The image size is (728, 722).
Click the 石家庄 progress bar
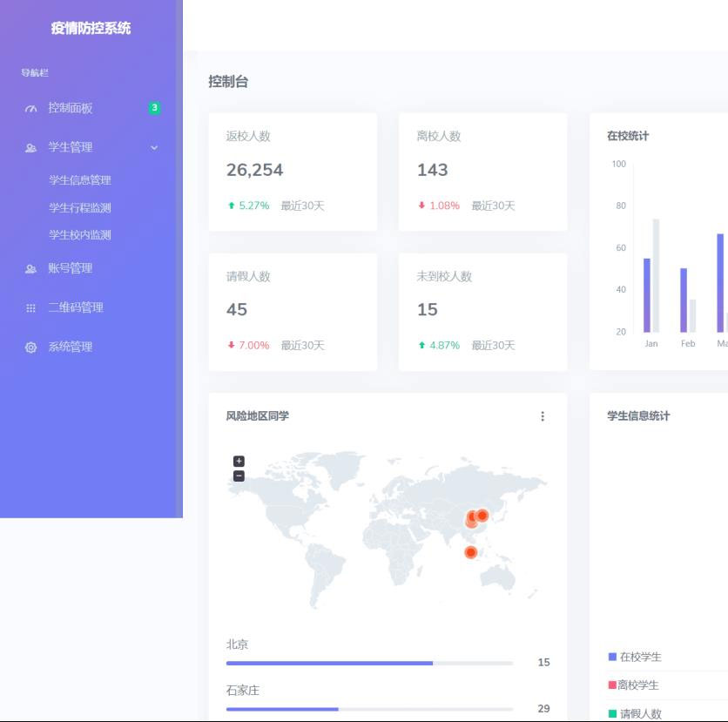coord(369,710)
